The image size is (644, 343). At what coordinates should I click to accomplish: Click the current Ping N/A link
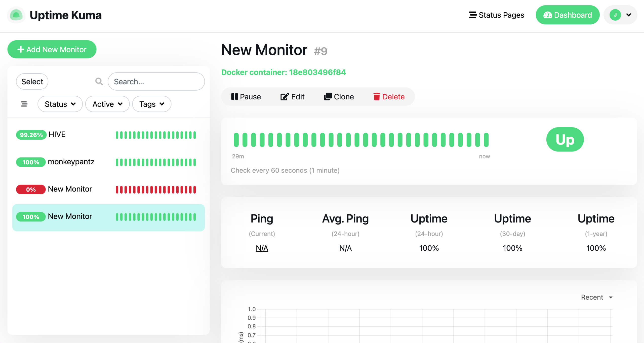point(262,248)
